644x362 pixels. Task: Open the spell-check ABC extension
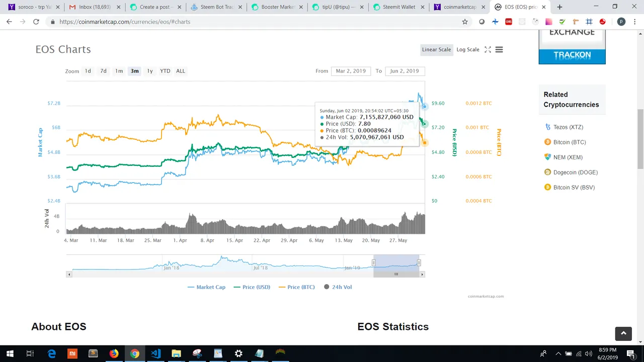pyautogui.click(x=562, y=22)
